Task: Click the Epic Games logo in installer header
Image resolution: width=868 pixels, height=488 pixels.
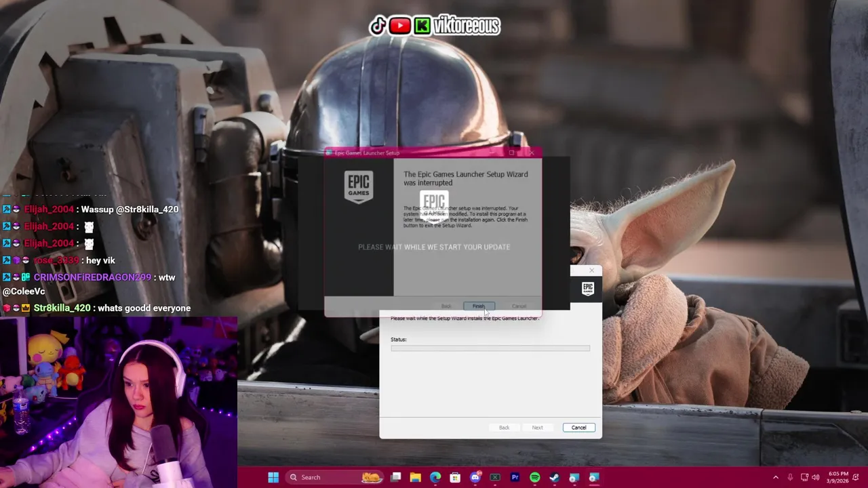Action: click(587, 289)
